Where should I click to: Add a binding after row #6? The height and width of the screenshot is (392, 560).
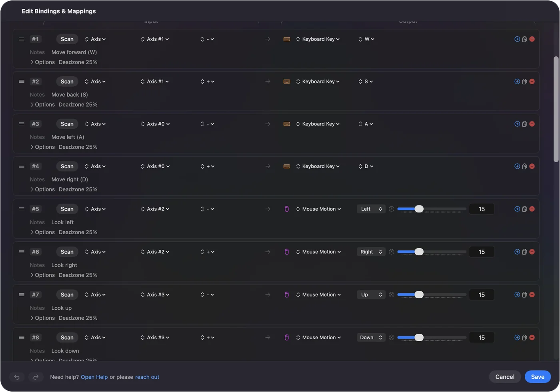click(517, 252)
